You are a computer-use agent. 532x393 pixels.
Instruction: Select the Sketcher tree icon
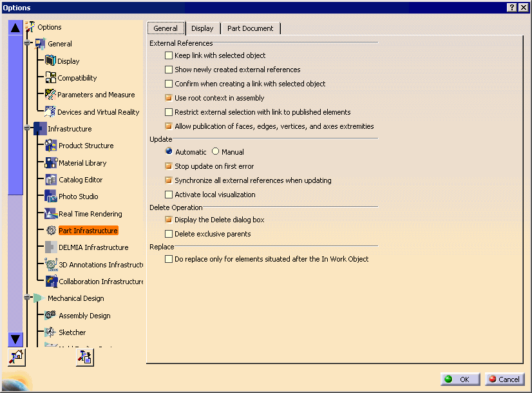tap(50, 332)
